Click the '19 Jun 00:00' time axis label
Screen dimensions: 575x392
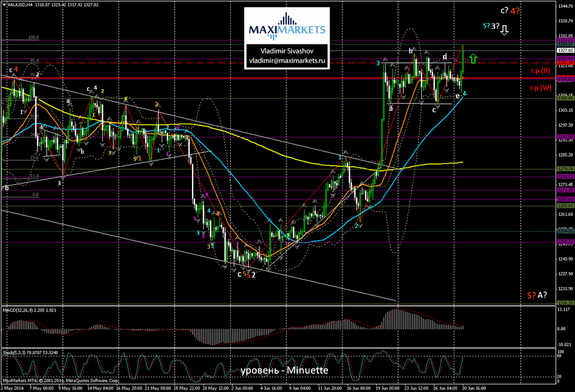tap(387, 388)
